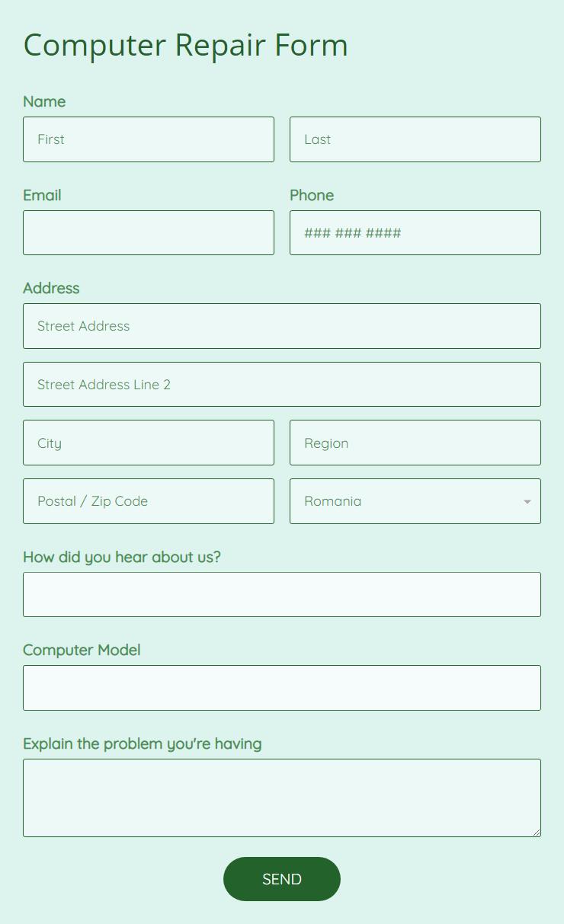Focus the 'How did you hear about us?' field
Screen dimensions: 564x924
[282, 595]
